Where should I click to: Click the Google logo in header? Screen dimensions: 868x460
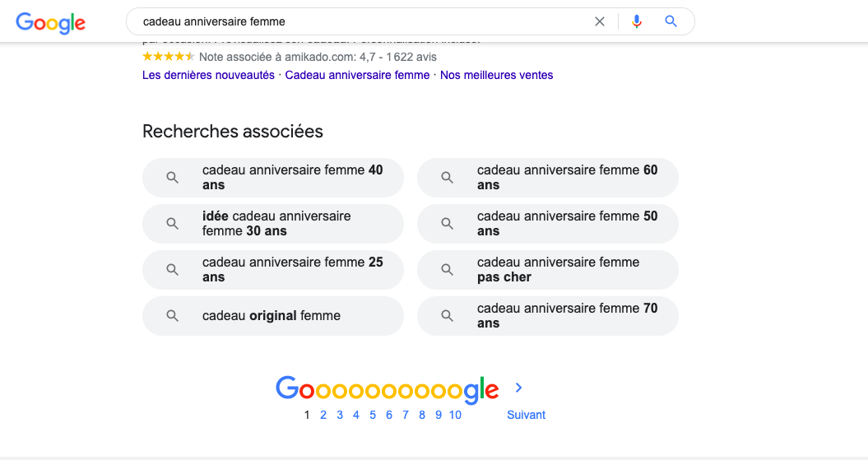pyautogui.click(x=50, y=22)
